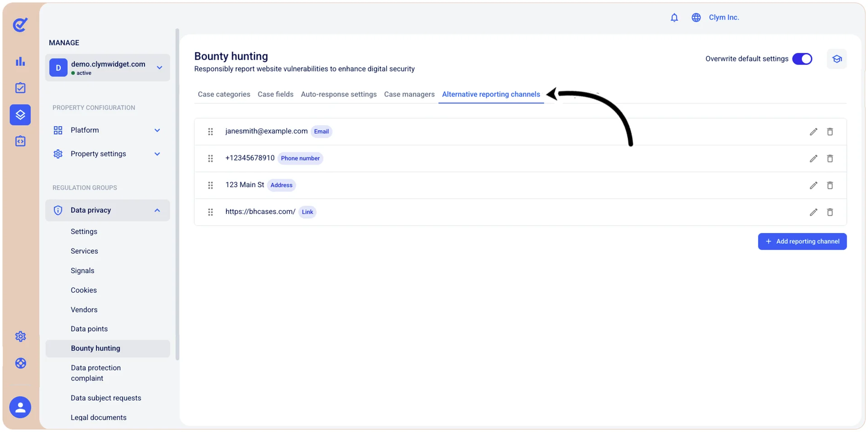Image resolution: width=868 pixels, height=432 pixels.
Task: Click the Email tag badge
Action: (321, 132)
